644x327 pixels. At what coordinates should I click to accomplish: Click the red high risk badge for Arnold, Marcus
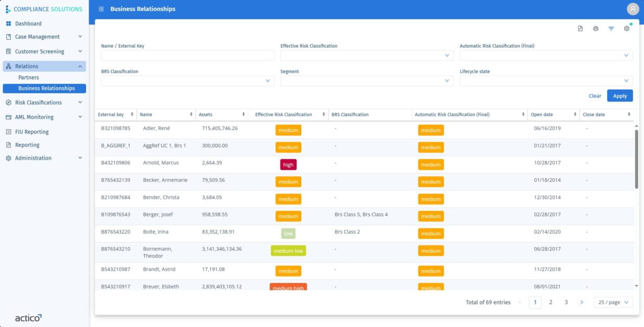point(288,164)
